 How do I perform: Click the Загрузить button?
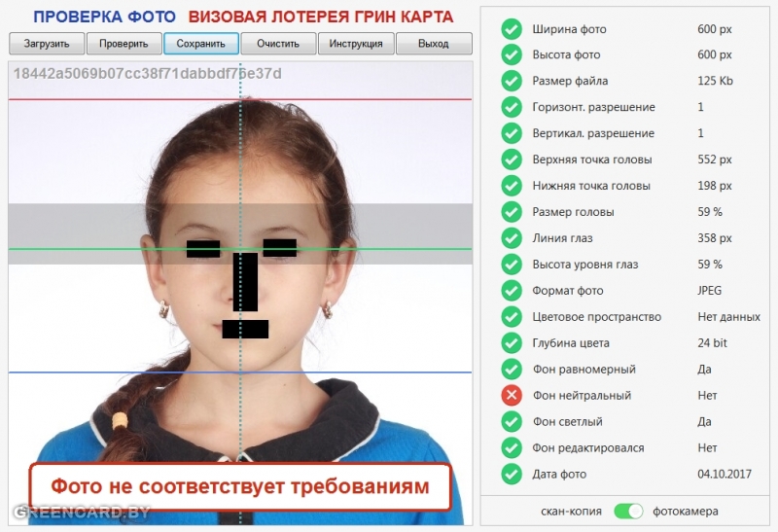point(47,44)
